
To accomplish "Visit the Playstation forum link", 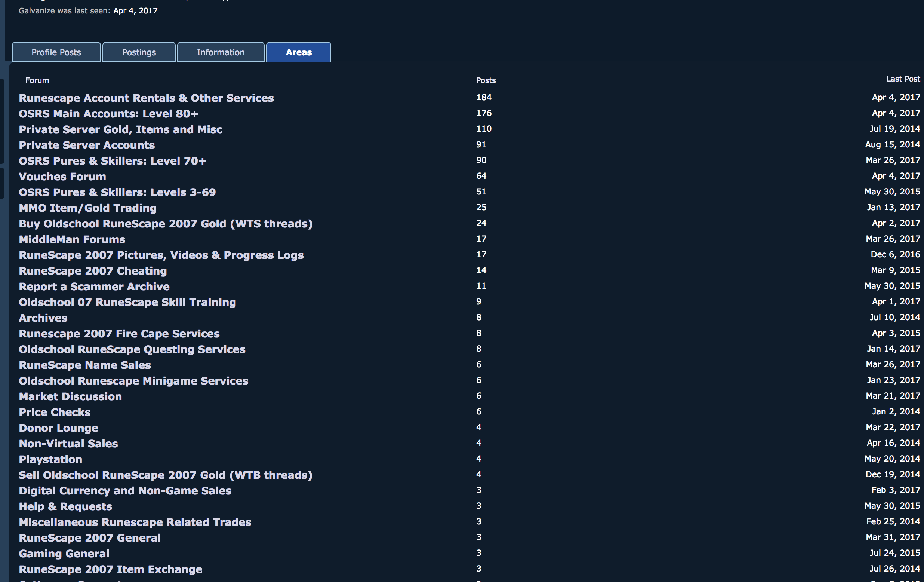I will tap(51, 460).
